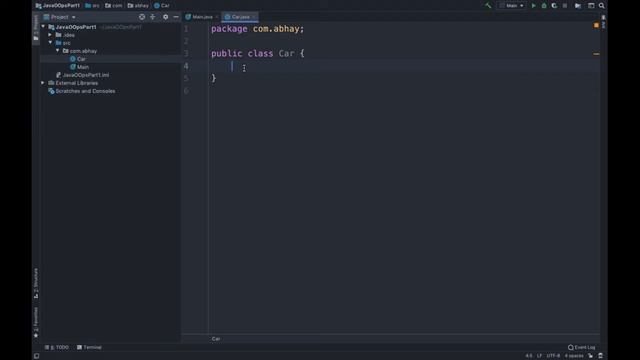This screenshot has width=640, height=360.
Task: Toggle the Project tool window side tab
Action: (x=36, y=27)
